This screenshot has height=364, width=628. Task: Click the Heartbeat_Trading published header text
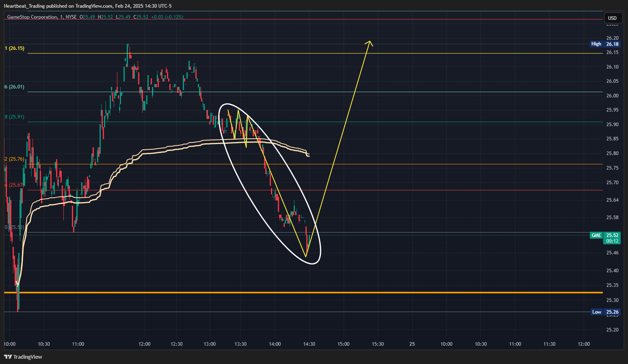[88, 6]
